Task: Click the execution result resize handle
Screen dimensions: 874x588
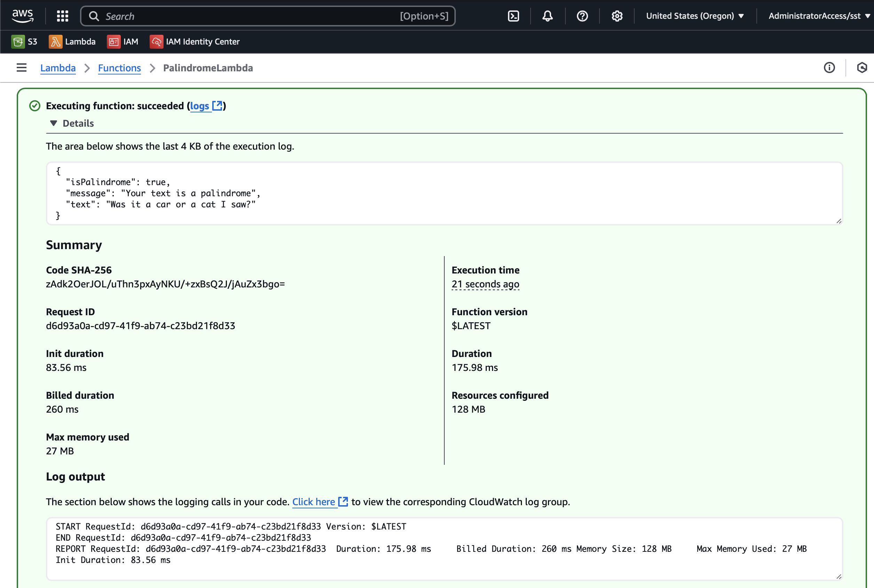Action: 839,221
